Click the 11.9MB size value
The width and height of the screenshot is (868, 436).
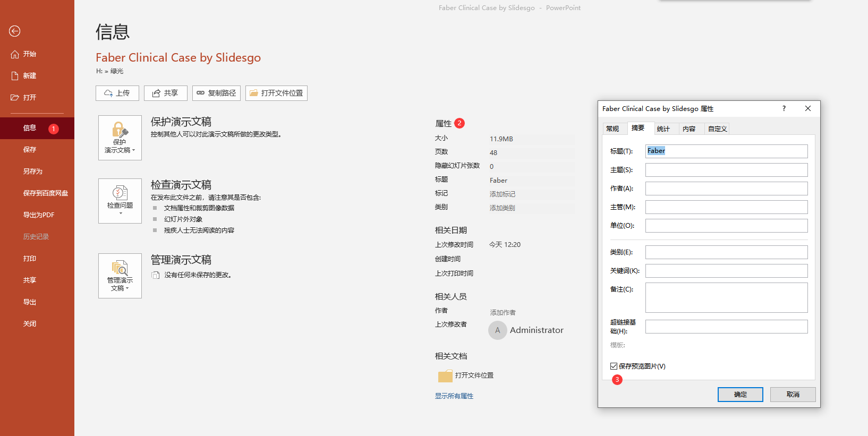(x=501, y=139)
